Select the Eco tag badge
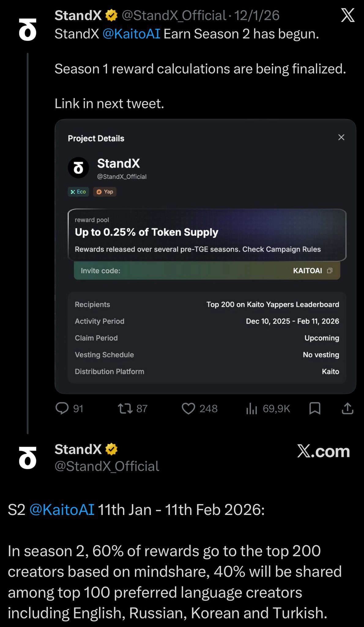The width and height of the screenshot is (364, 627). tap(78, 192)
